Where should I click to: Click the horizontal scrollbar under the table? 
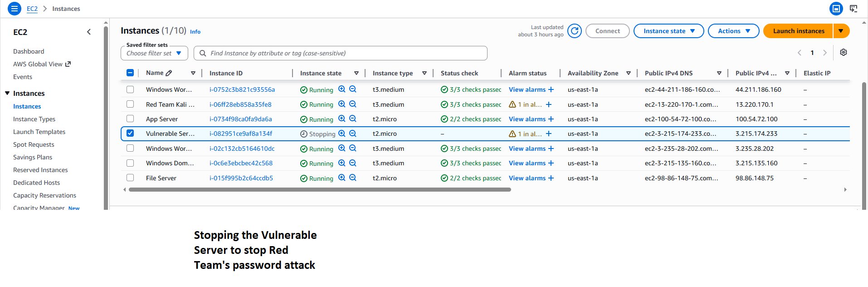320,190
